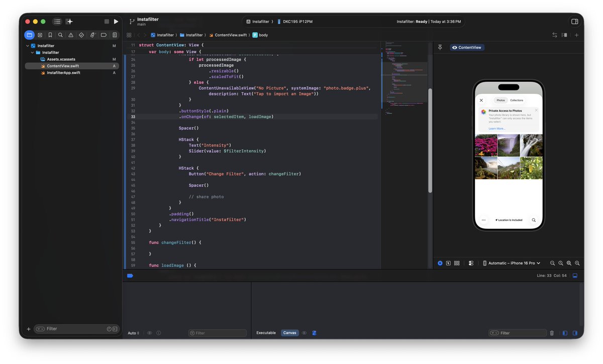603x364 pixels.
Task: Click the Stop button in toolbar
Action: (x=107, y=22)
